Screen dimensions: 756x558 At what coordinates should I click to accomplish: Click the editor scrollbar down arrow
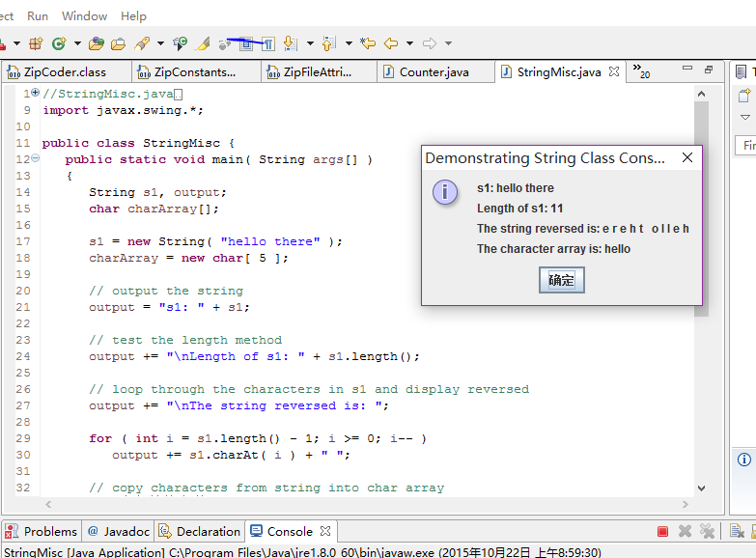pos(702,488)
